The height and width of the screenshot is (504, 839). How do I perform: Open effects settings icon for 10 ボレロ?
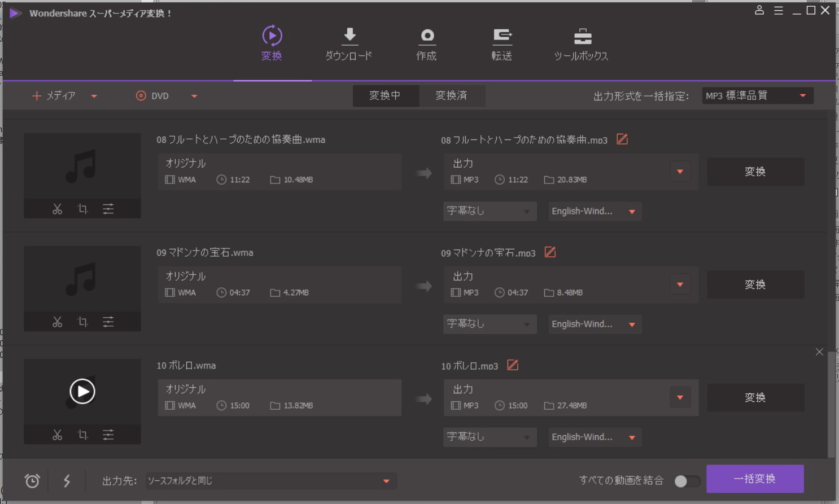108,435
